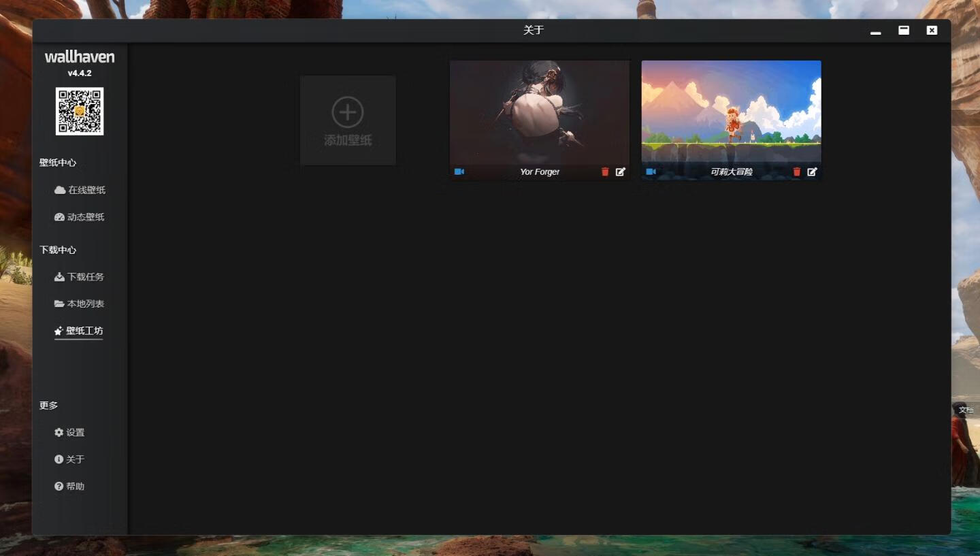Click the wallhaven logo text
This screenshot has height=556, width=980.
80,57
